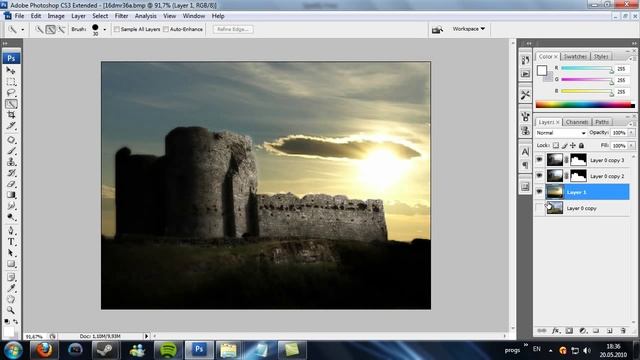The height and width of the screenshot is (360, 640).
Task: Select the Gradient tool
Action: (x=11, y=195)
